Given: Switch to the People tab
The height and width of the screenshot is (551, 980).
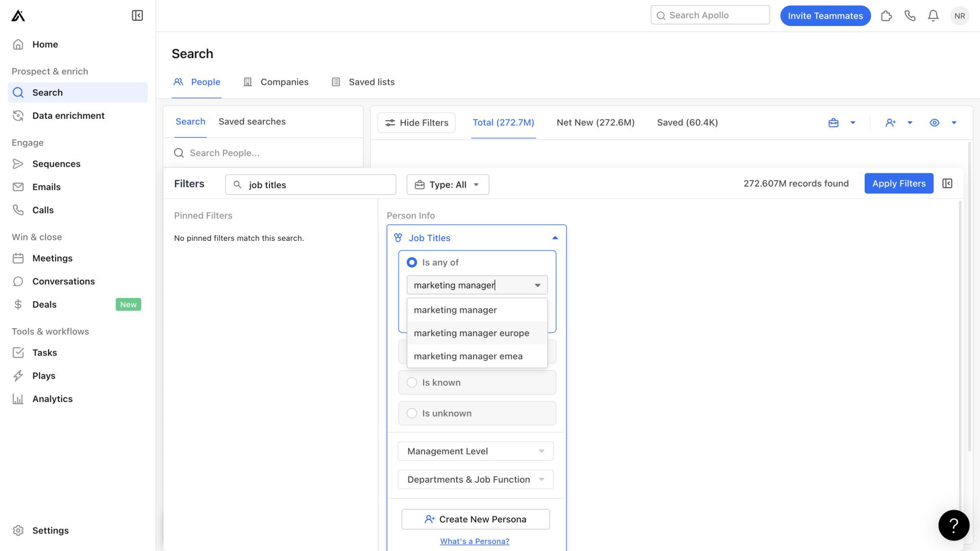Looking at the screenshot, I should pyautogui.click(x=197, y=82).
